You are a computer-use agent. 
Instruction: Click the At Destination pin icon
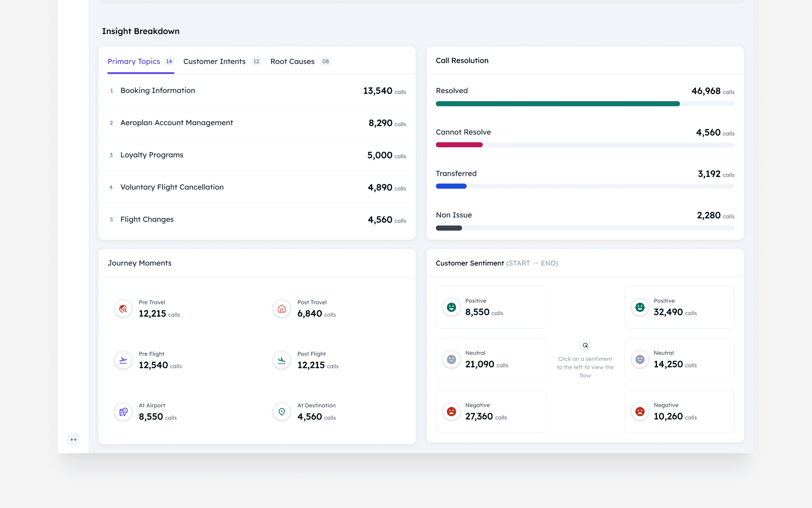point(282,412)
